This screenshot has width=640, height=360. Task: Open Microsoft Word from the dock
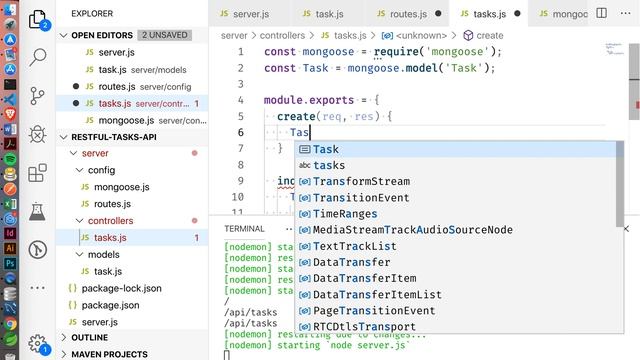[10, 129]
